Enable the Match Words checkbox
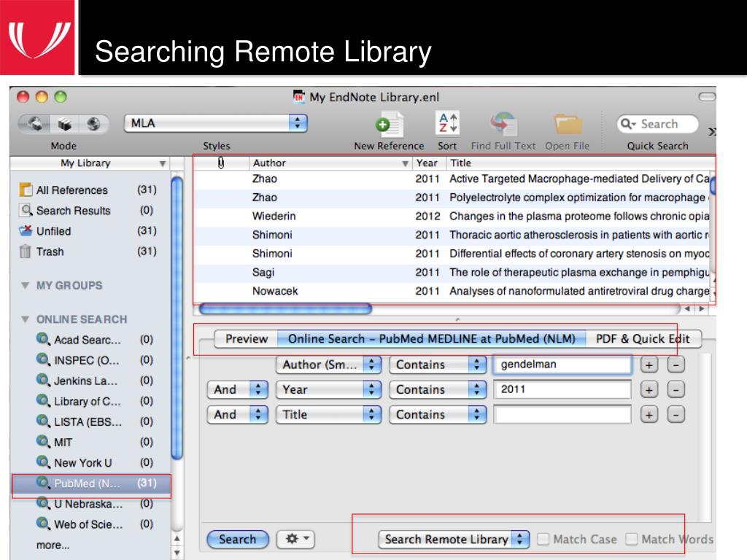747x560 pixels. (x=632, y=540)
